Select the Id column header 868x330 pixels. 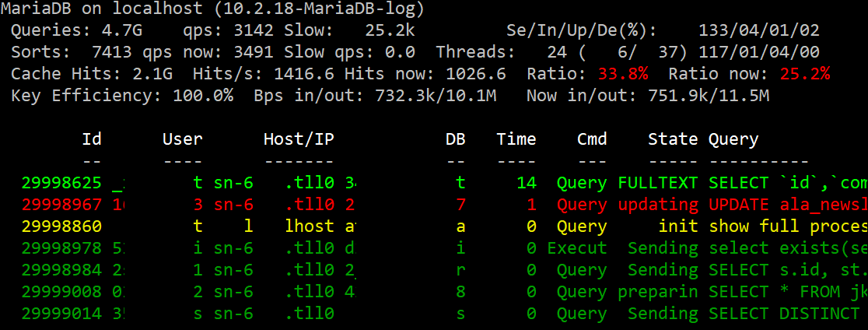(92, 139)
